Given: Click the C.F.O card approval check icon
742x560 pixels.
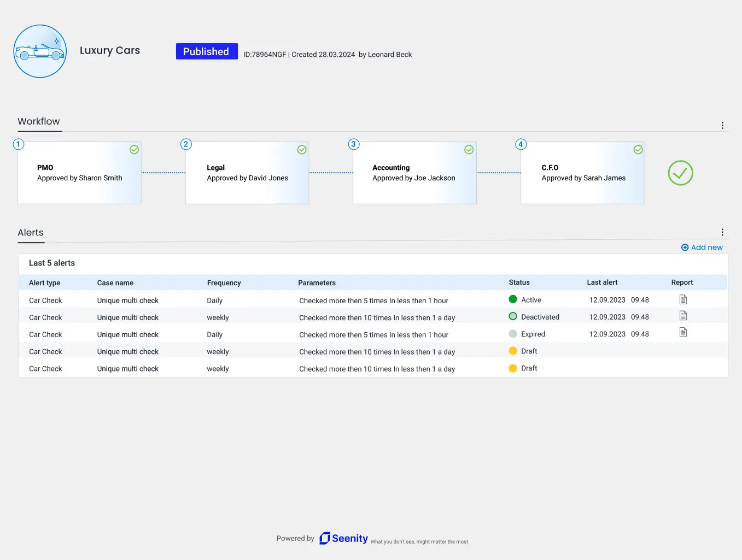Looking at the screenshot, I should click(638, 150).
